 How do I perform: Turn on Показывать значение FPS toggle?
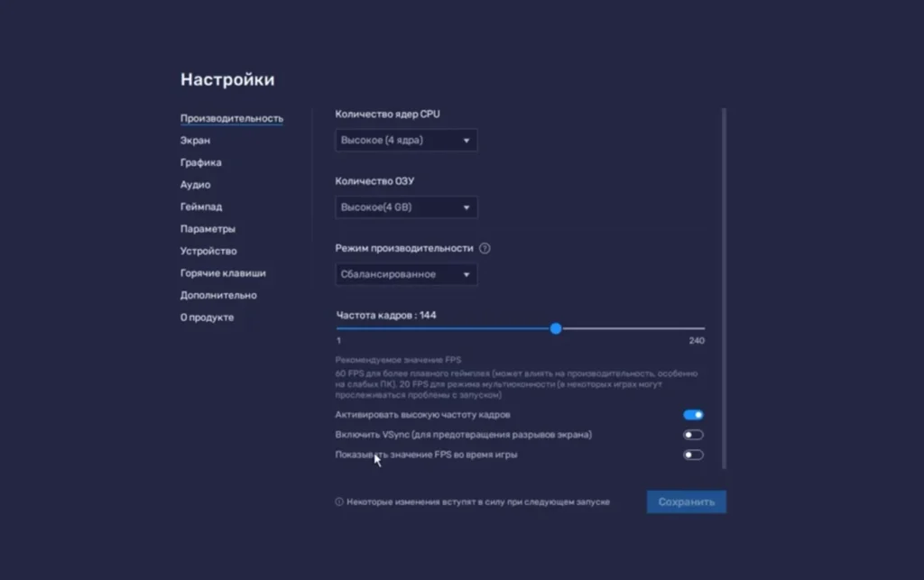[x=693, y=455]
